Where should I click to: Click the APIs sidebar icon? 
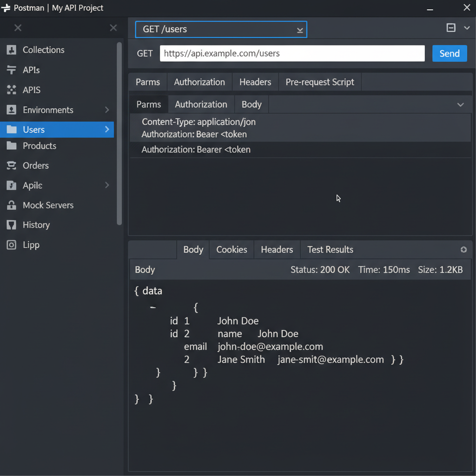[x=12, y=70]
